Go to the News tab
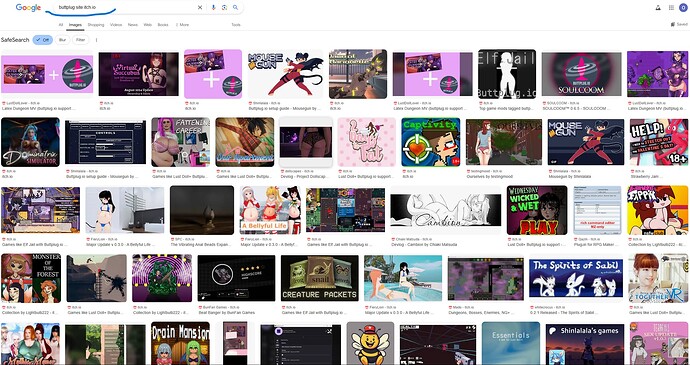Viewport: 690px width, 365px height. pos(133,25)
